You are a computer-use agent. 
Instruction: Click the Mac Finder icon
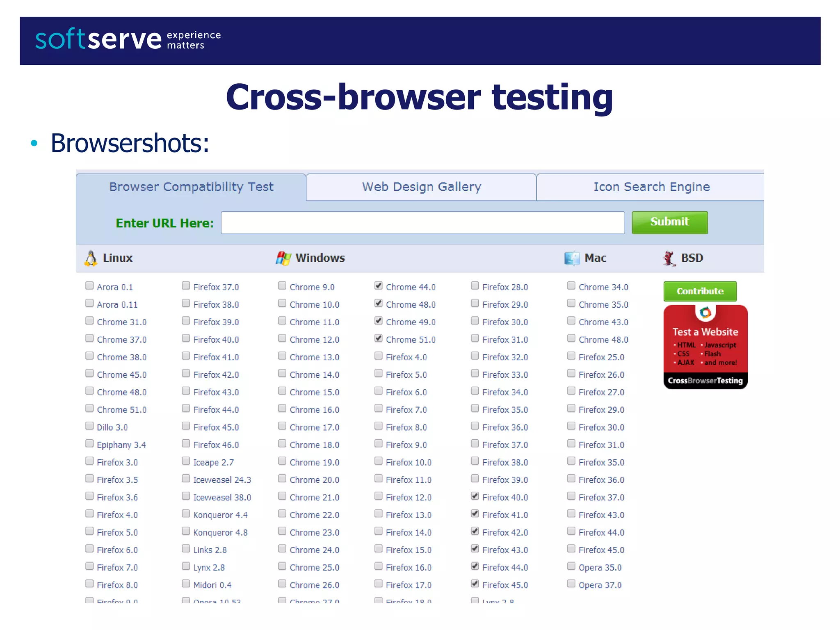(572, 258)
